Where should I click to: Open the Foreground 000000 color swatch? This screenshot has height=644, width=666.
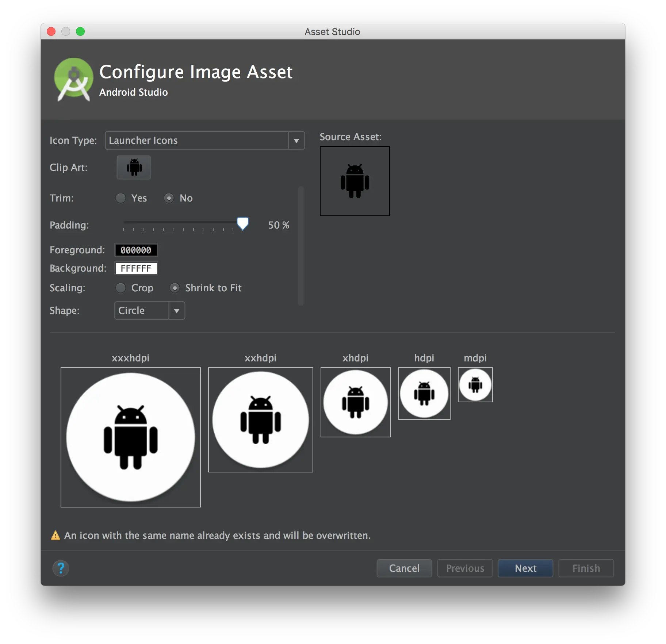pyautogui.click(x=136, y=250)
